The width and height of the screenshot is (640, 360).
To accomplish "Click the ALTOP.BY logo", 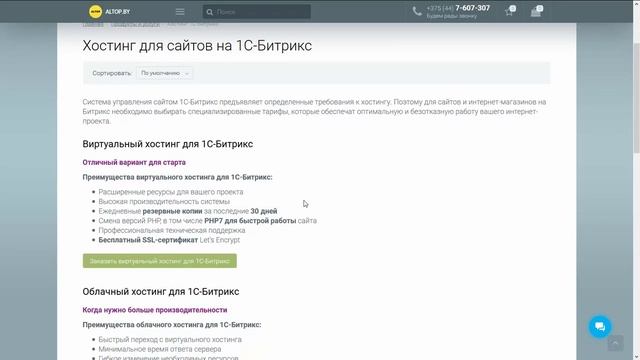I will coord(109,12).
